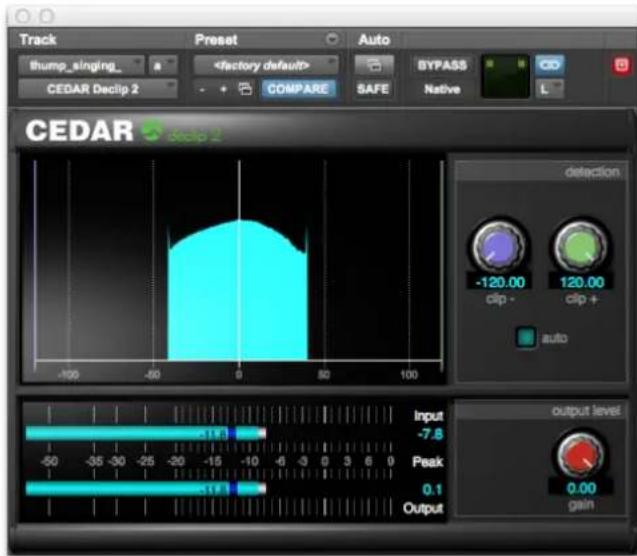Open the insert position 'a' selector

coord(162,65)
